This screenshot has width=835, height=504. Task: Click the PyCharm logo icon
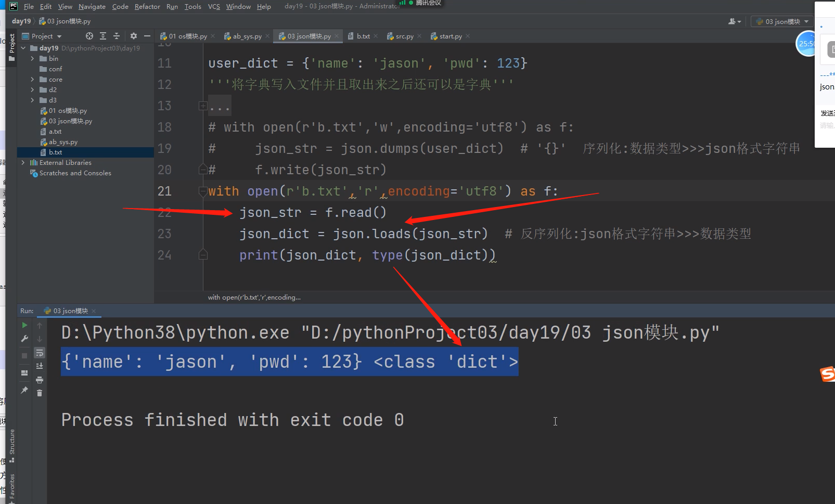click(13, 6)
